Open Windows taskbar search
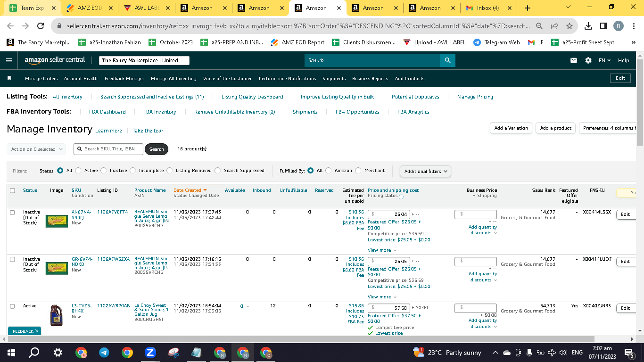Image resolution: width=644 pixels, height=362 pixels. [x=34, y=353]
